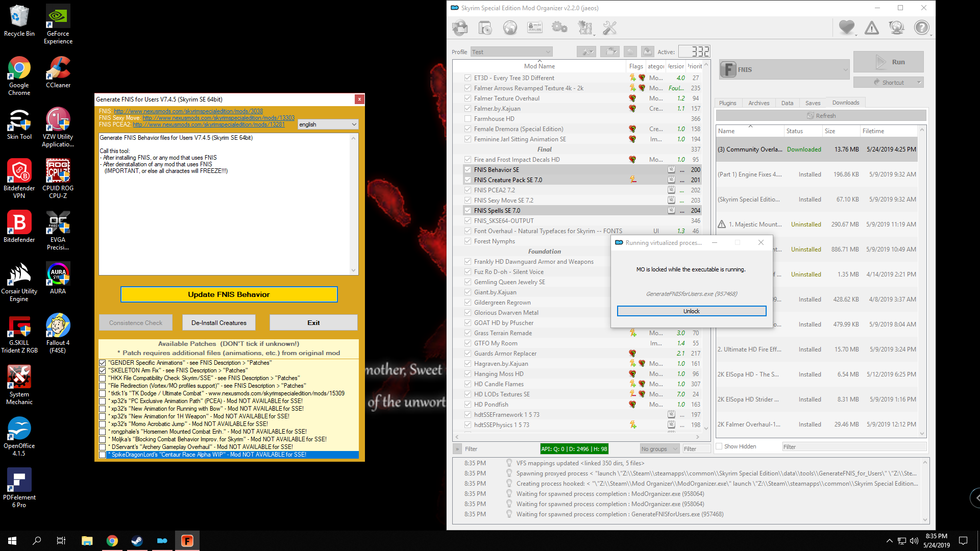This screenshot has height=551, width=980.
Task: Toggle the Show Hidden checkbox in Downloads
Action: [719, 446]
